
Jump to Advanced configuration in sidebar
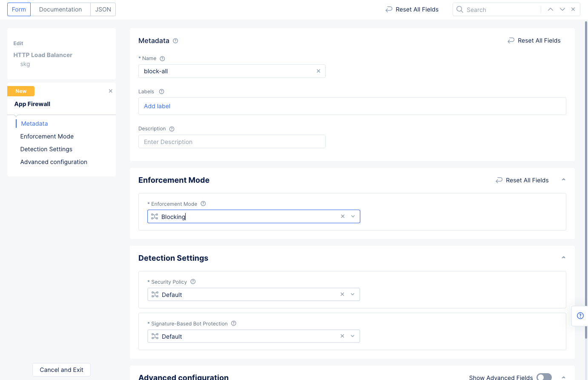coord(54,162)
